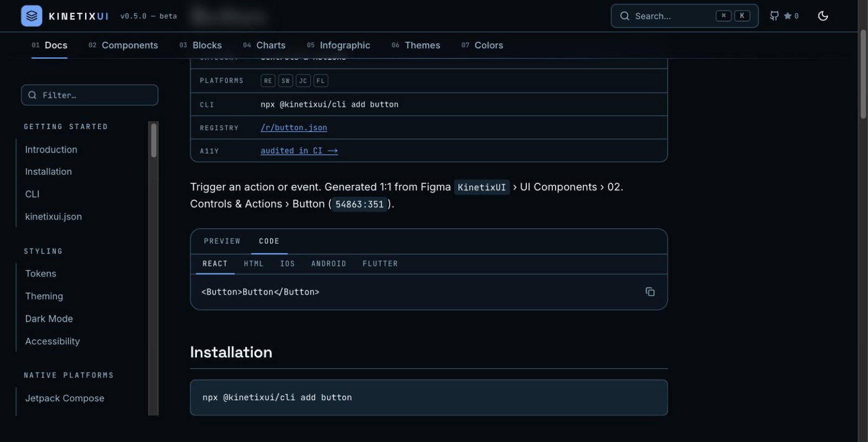868x442 pixels.
Task: Open the /r/button.json registry link
Action: [x=294, y=127]
